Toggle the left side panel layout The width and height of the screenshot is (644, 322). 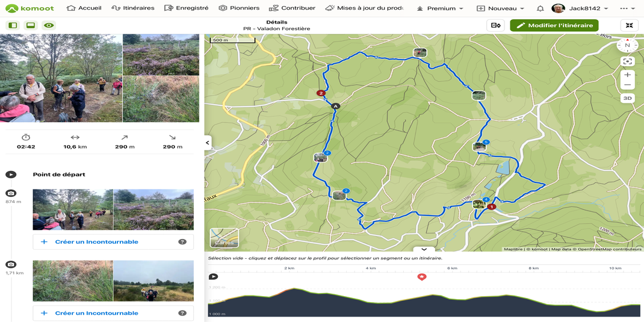13,26
